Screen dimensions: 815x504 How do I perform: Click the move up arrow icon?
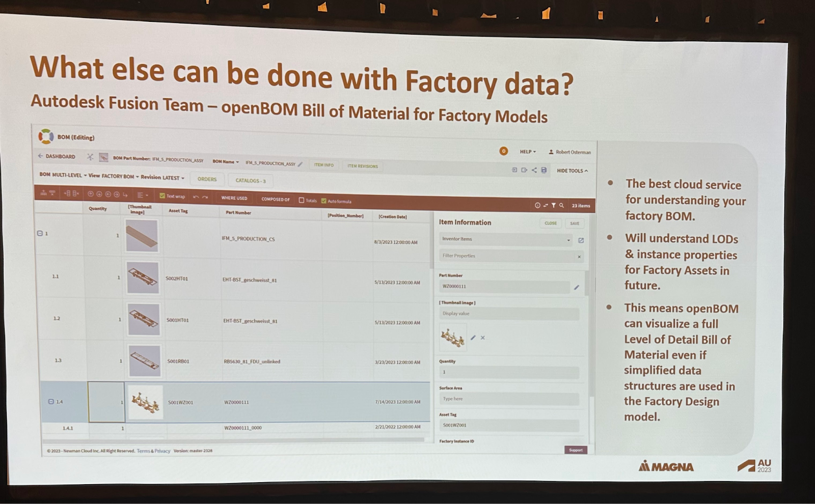[91, 194]
